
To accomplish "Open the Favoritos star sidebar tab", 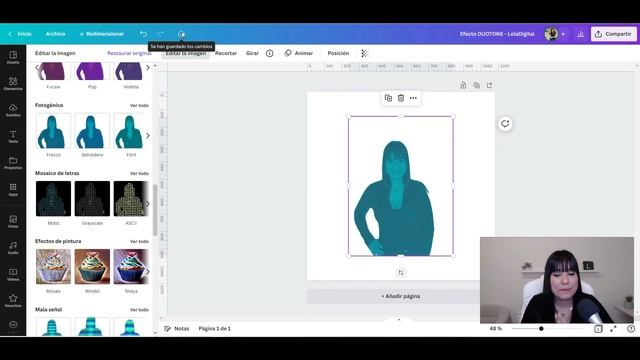I will click(13, 301).
